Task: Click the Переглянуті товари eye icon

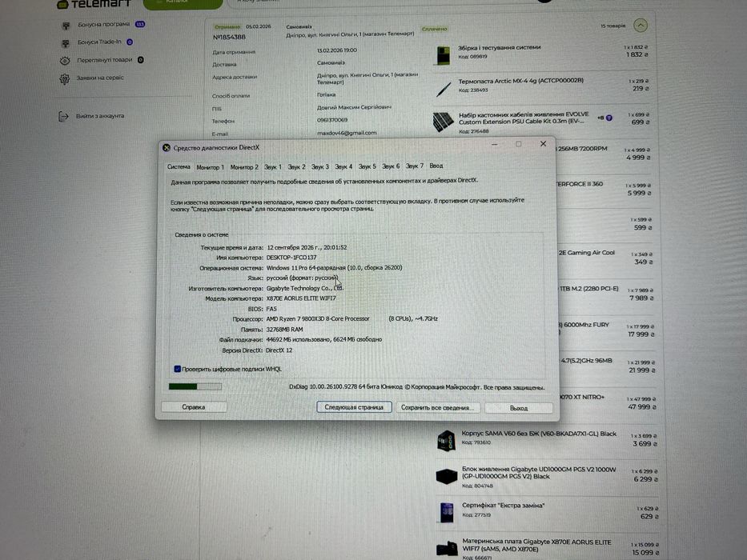Action: [65, 61]
